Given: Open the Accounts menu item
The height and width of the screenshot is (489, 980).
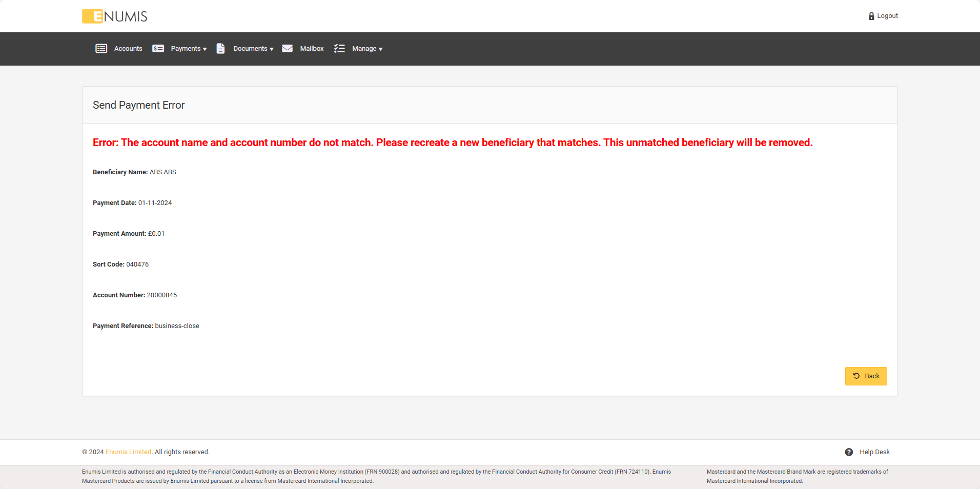Looking at the screenshot, I should click(128, 49).
